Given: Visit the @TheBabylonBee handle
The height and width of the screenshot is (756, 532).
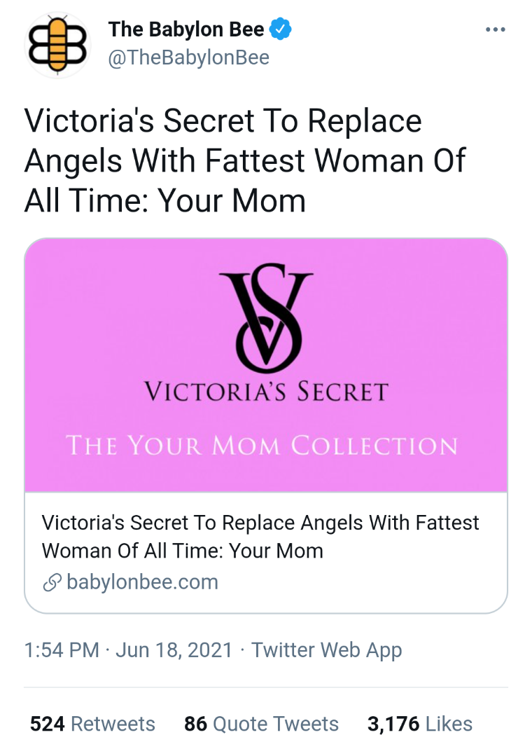Looking at the screenshot, I should coord(188,57).
